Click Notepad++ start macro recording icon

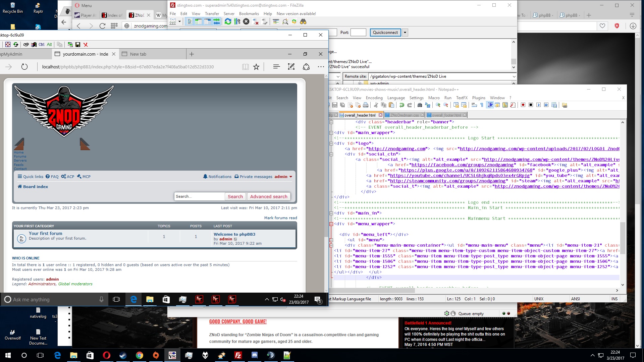click(x=523, y=105)
